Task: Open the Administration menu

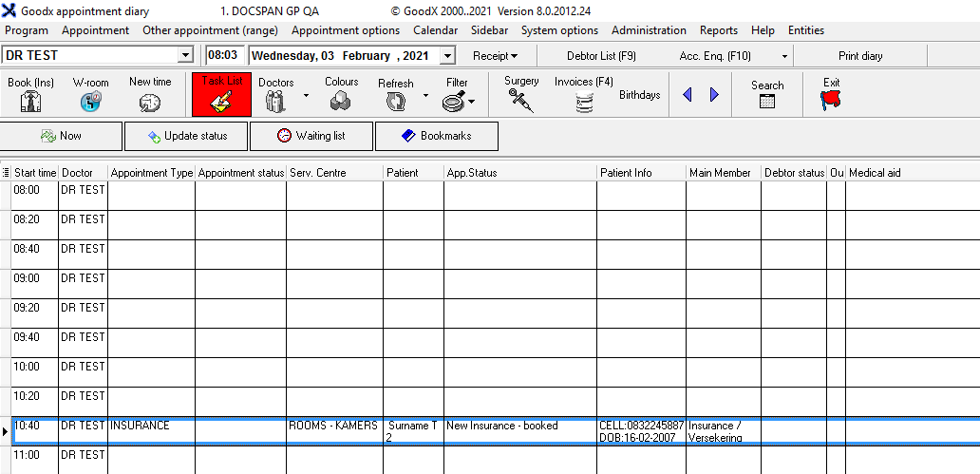Action: click(x=649, y=30)
